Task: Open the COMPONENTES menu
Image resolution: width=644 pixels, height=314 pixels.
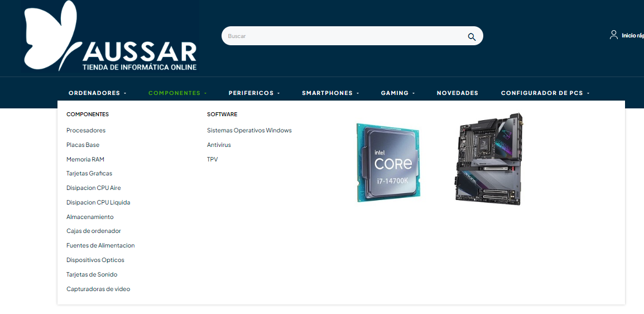Action: [x=175, y=93]
